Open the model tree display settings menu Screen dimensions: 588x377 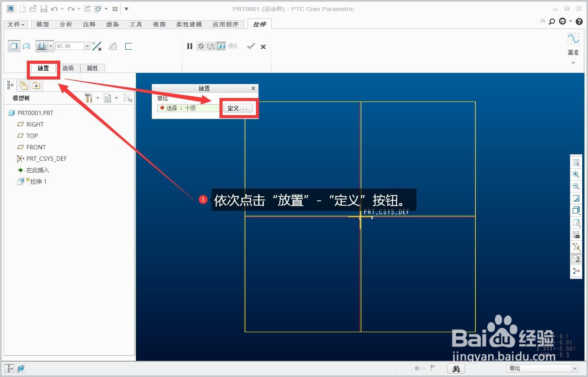(107, 98)
